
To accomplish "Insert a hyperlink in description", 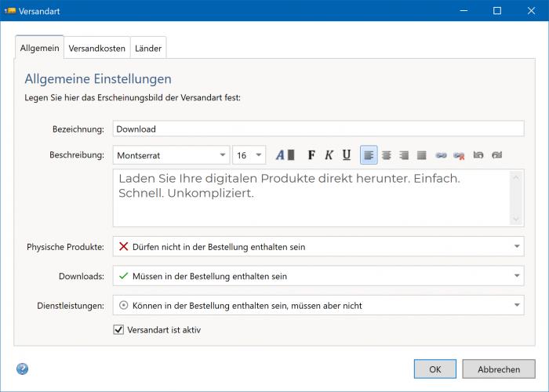I will coord(442,155).
